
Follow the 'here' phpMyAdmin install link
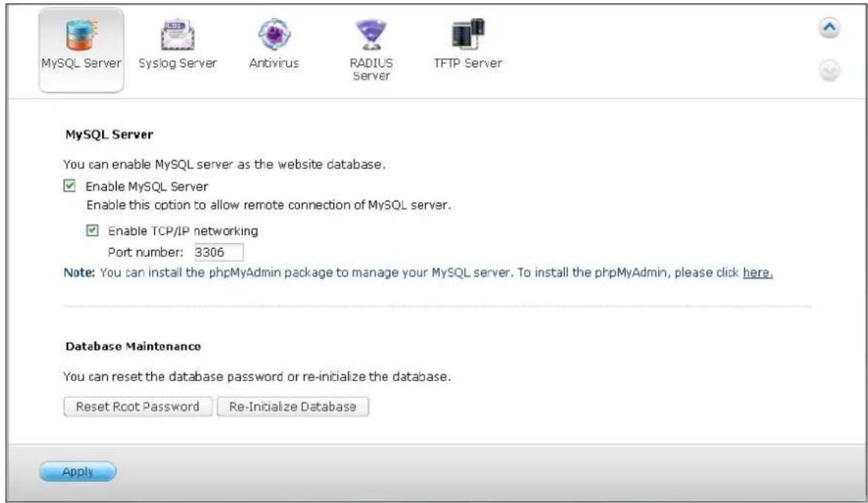click(x=757, y=273)
